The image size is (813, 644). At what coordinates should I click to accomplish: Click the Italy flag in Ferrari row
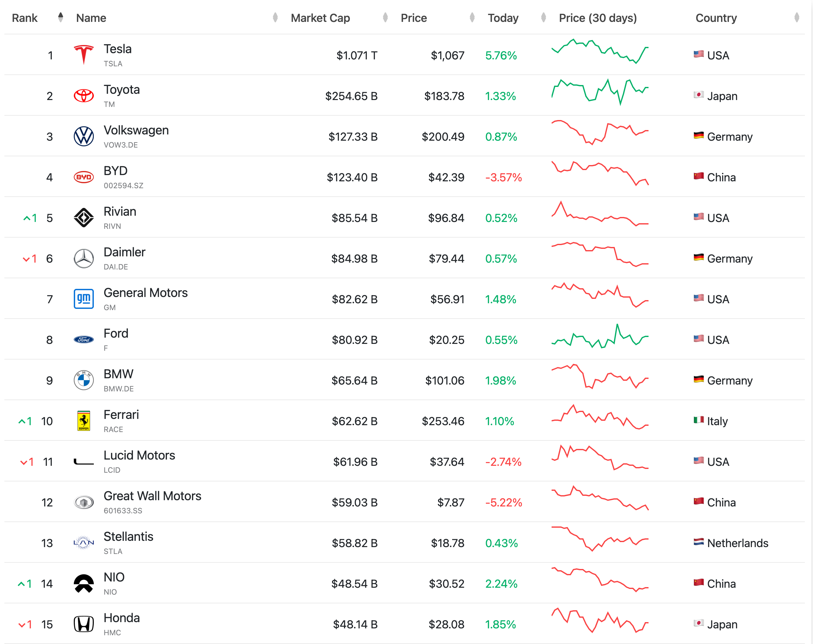698,420
